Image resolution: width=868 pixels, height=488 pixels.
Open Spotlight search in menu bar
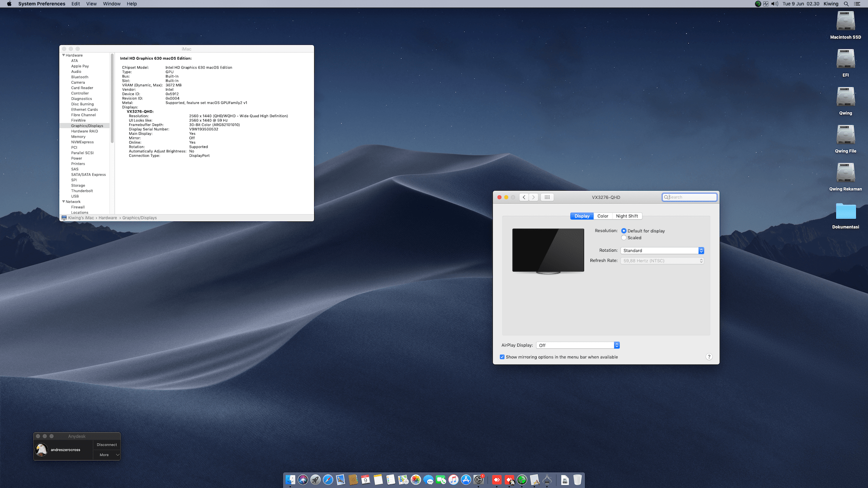point(846,4)
